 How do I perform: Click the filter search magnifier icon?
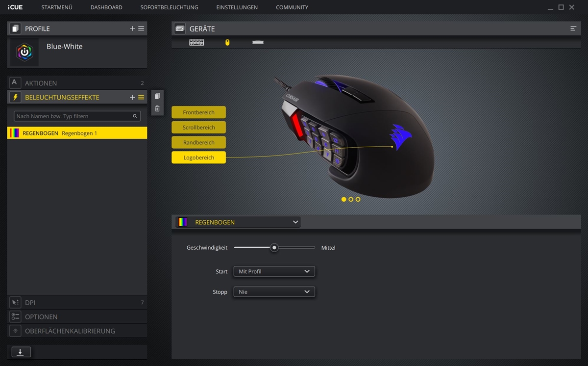[x=135, y=116]
